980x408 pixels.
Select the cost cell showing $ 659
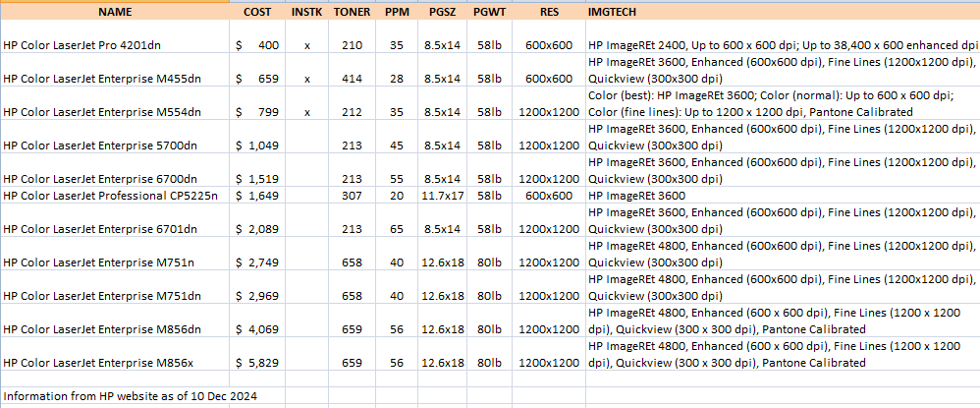[257, 70]
